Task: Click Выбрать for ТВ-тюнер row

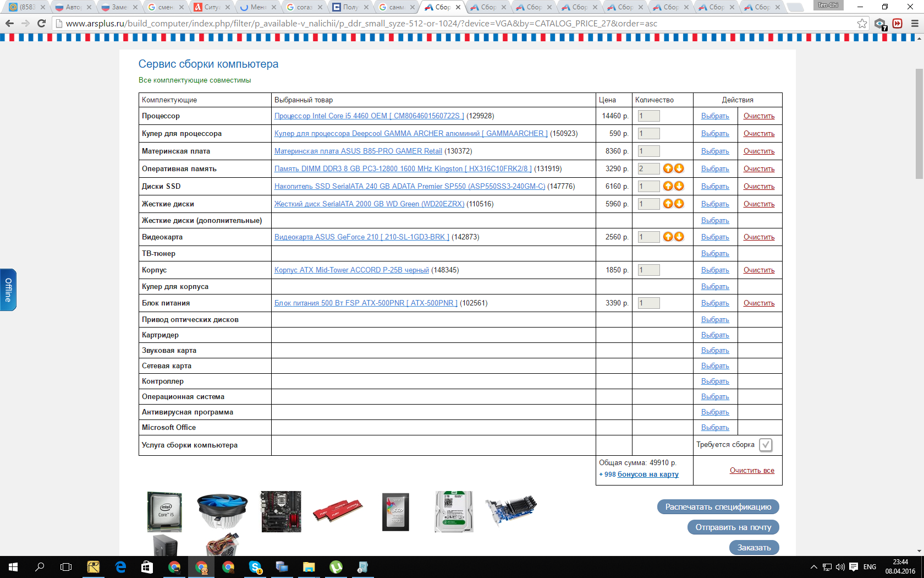Action: tap(715, 253)
